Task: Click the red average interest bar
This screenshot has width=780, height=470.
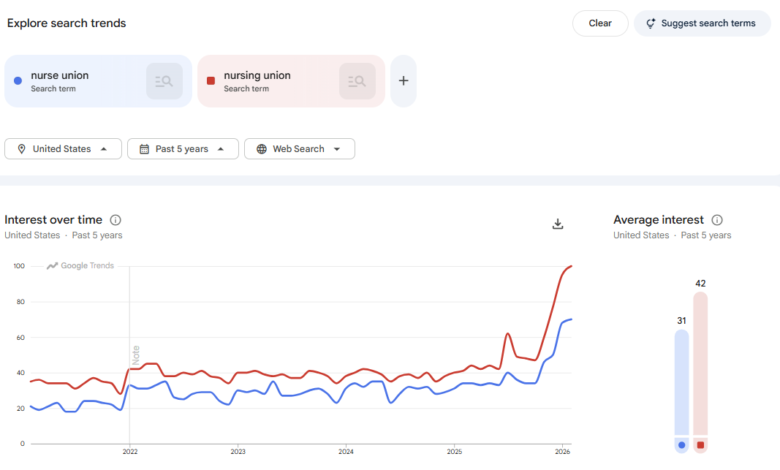Action: [700, 365]
